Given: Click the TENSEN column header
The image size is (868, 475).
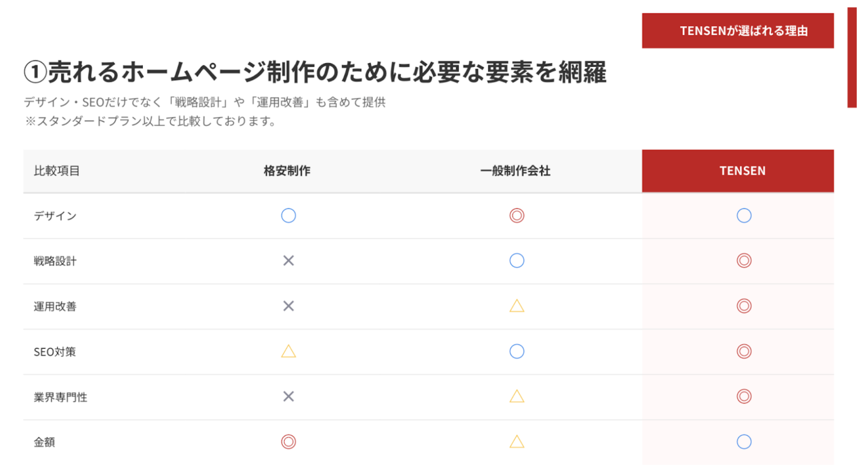Looking at the screenshot, I should tap(742, 171).
